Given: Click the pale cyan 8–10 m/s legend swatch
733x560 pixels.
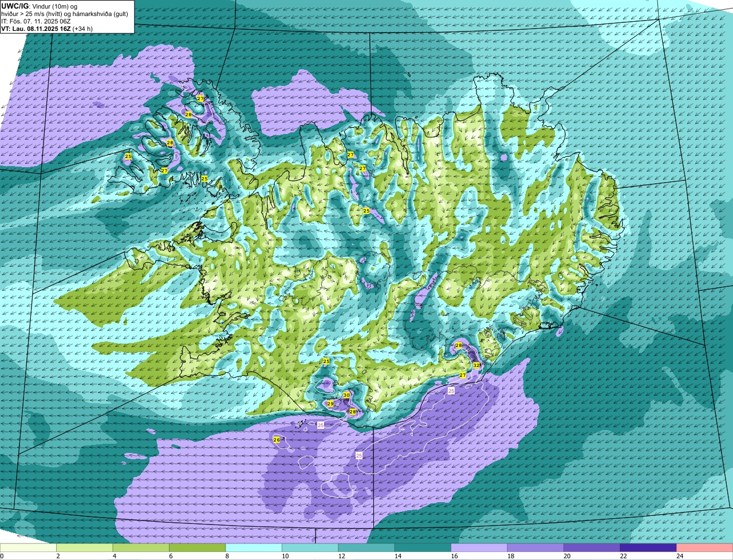Looking at the screenshot, I should (254, 548).
